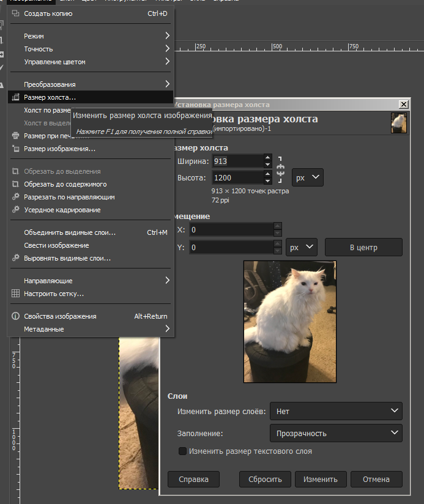Screen dimensions: 424x504
Task: Expand the Режим submenu
Action: (x=91, y=36)
